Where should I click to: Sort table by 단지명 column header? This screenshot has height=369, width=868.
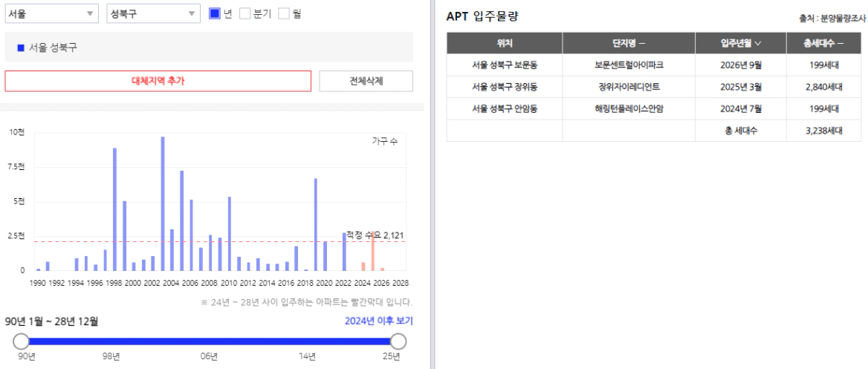point(629,43)
